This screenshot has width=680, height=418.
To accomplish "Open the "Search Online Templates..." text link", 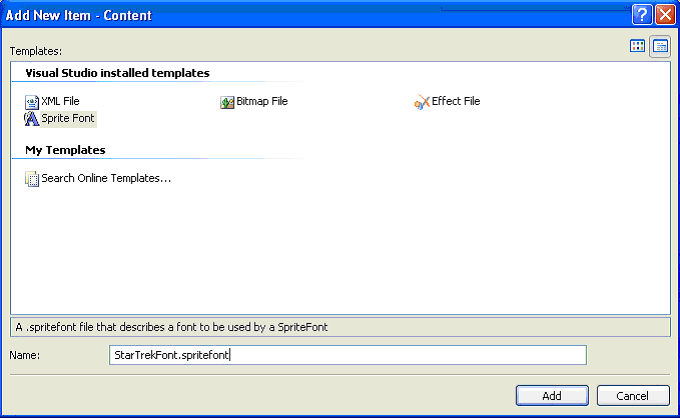I will pos(106,179).
